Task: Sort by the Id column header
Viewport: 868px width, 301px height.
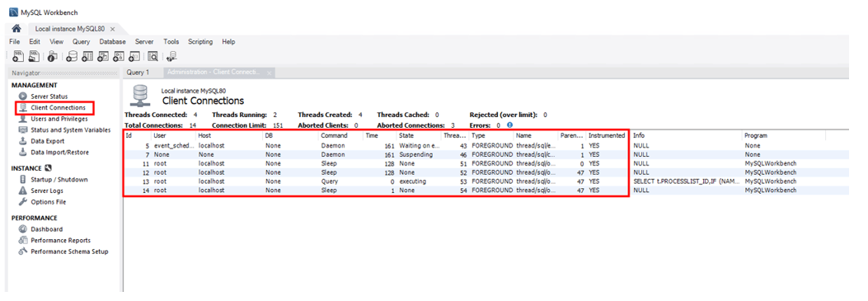Action: coord(138,135)
